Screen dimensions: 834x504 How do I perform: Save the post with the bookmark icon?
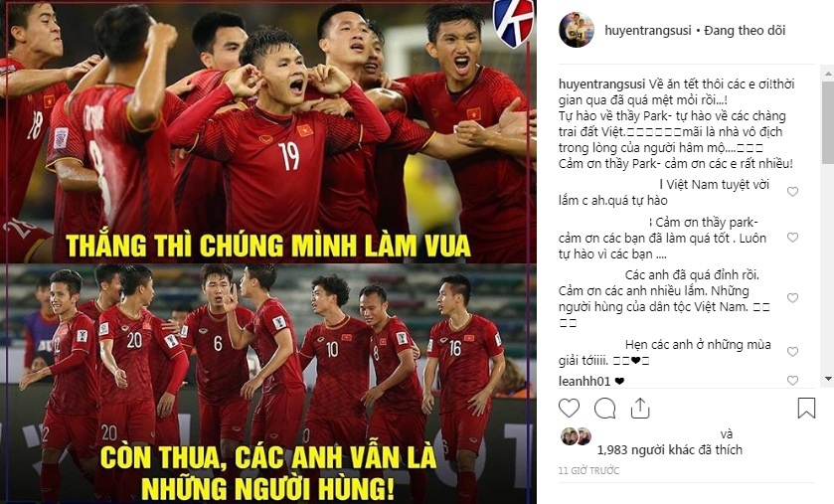(806, 408)
